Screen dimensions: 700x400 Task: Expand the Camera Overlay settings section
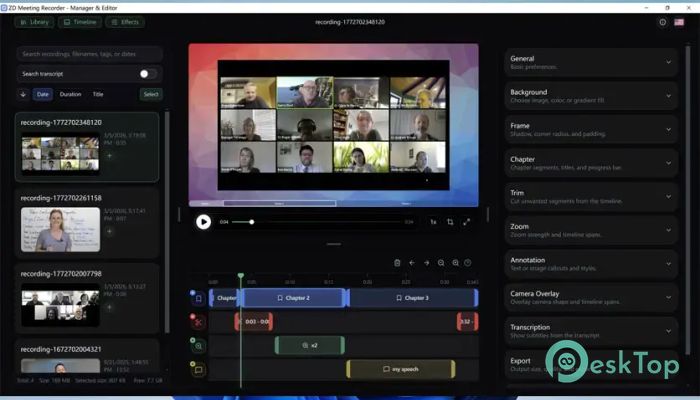591,297
